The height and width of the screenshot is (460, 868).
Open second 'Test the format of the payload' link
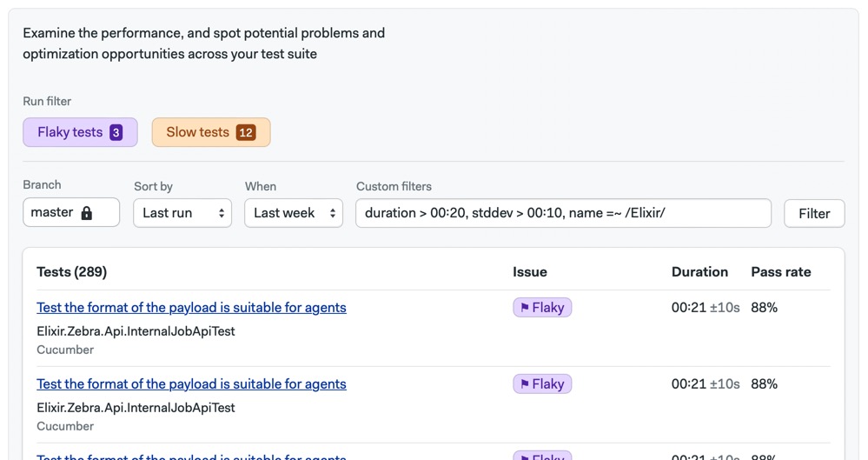click(x=191, y=383)
